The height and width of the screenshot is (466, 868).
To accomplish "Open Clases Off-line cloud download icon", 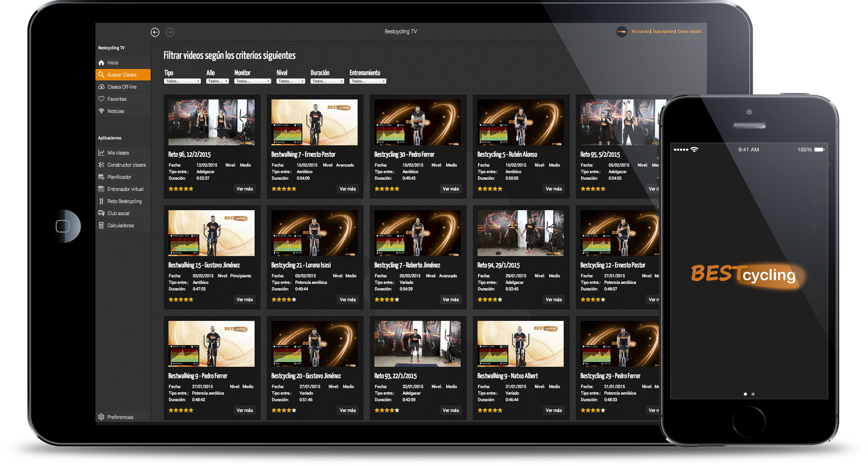I will (101, 87).
